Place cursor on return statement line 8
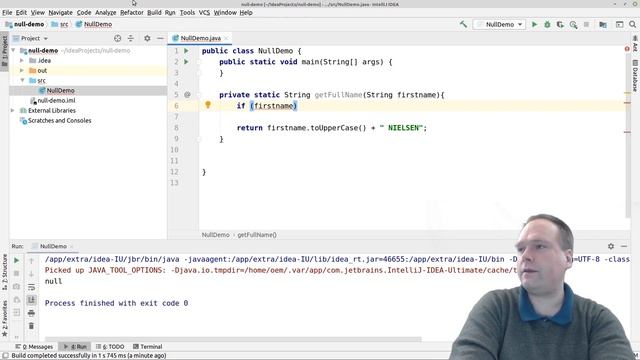640x360 pixels. [x=331, y=128]
